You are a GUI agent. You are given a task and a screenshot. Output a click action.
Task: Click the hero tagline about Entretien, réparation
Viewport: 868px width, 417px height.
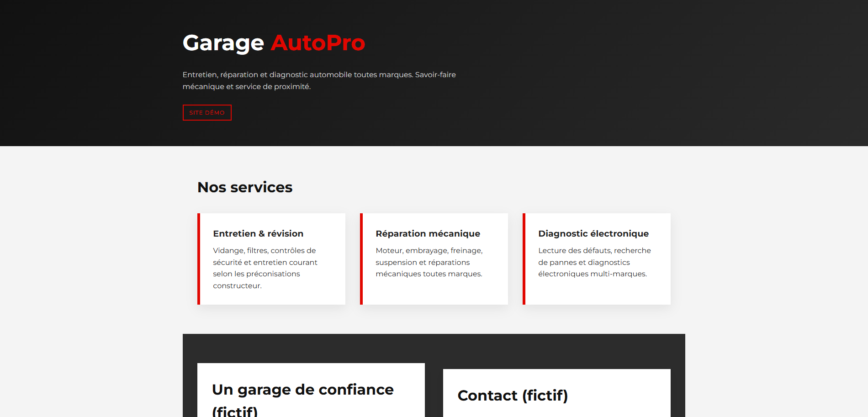tap(319, 75)
